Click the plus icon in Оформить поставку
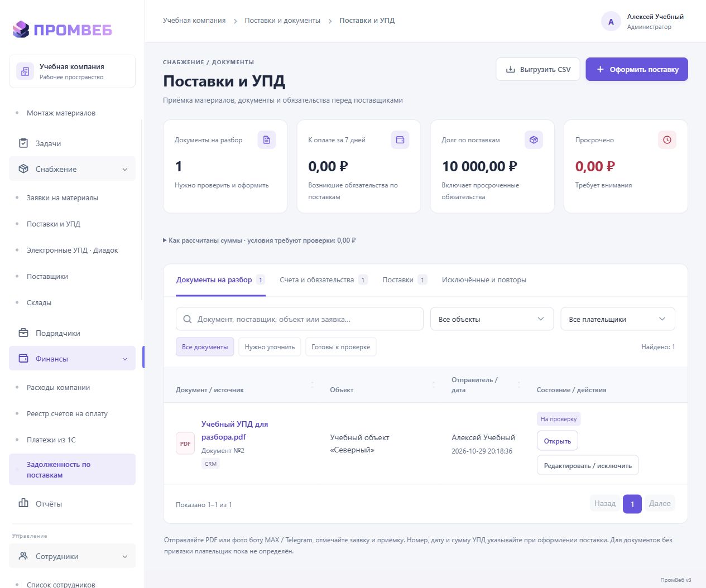The width and height of the screenshot is (706, 588). tap(601, 70)
